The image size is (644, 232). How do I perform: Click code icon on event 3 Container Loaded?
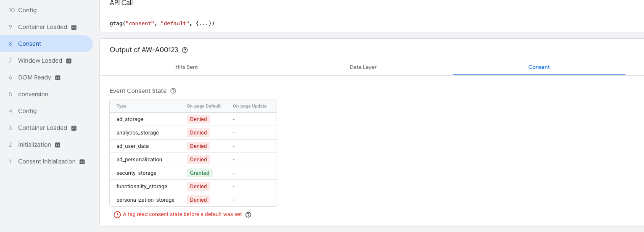(x=74, y=128)
